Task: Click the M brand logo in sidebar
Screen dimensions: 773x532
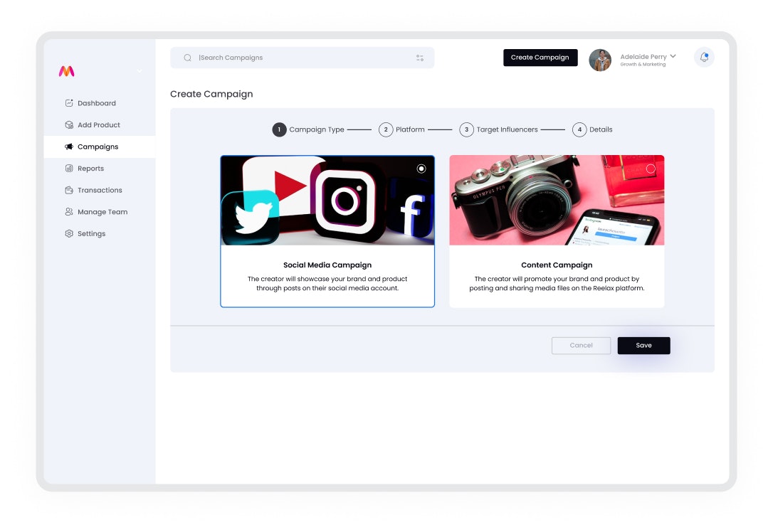Action: click(x=67, y=71)
